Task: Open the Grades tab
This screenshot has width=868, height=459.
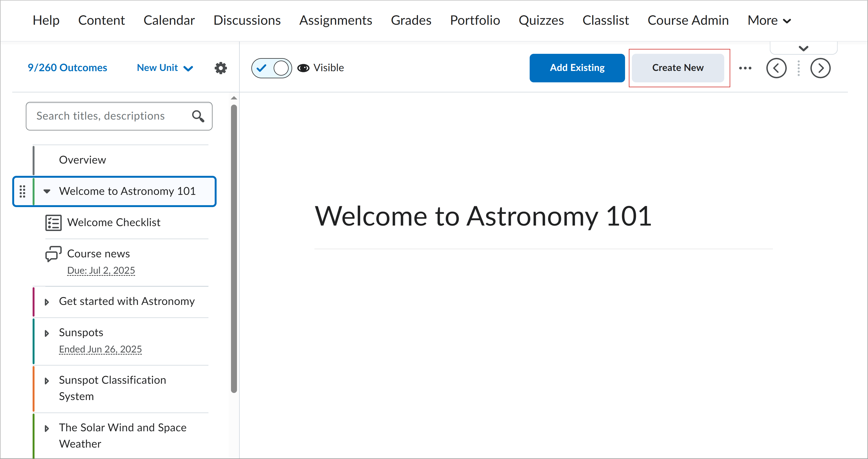Action: (x=411, y=21)
